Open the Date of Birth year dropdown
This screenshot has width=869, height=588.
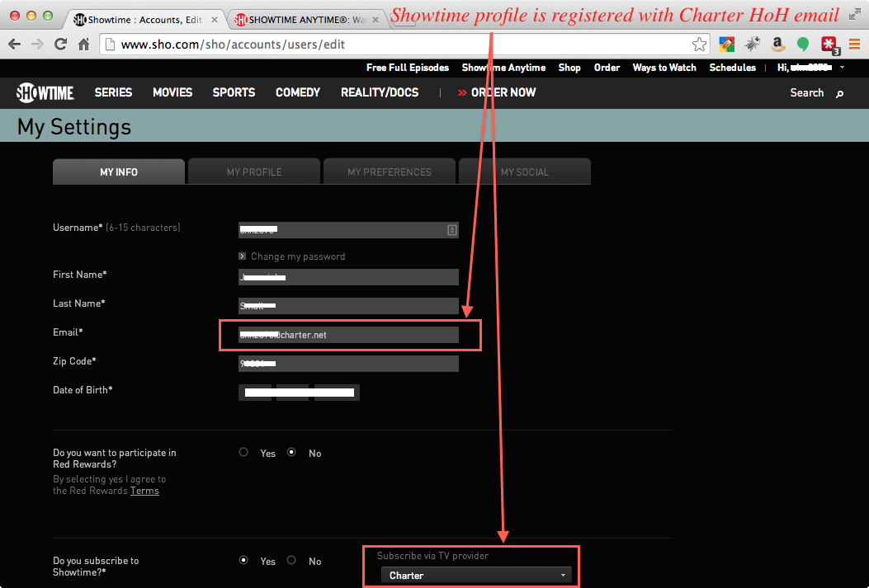click(x=337, y=393)
